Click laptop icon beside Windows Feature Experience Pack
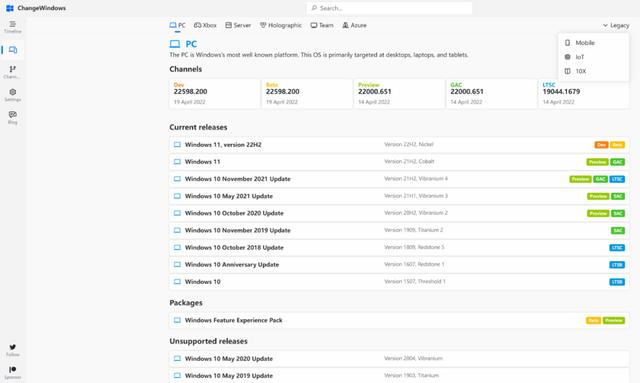Image resolution: width=640 pixels, height=383 pixels. click(177, 320)
